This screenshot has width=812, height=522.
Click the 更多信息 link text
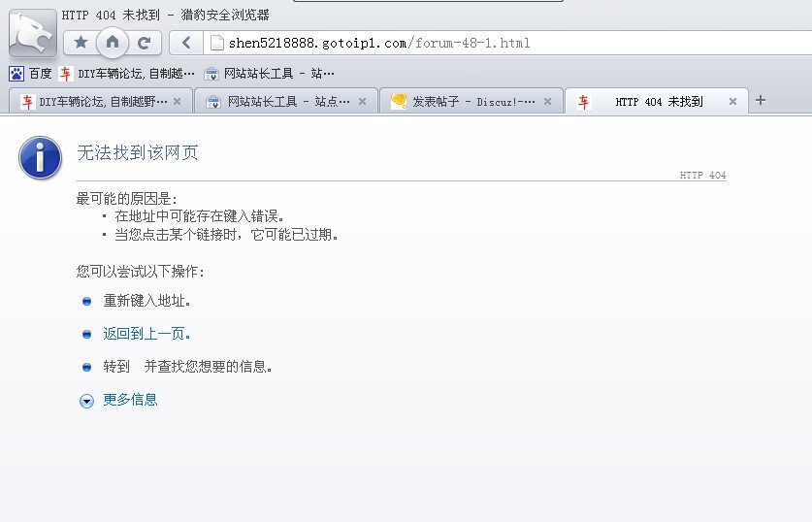(x=130, y=400)
